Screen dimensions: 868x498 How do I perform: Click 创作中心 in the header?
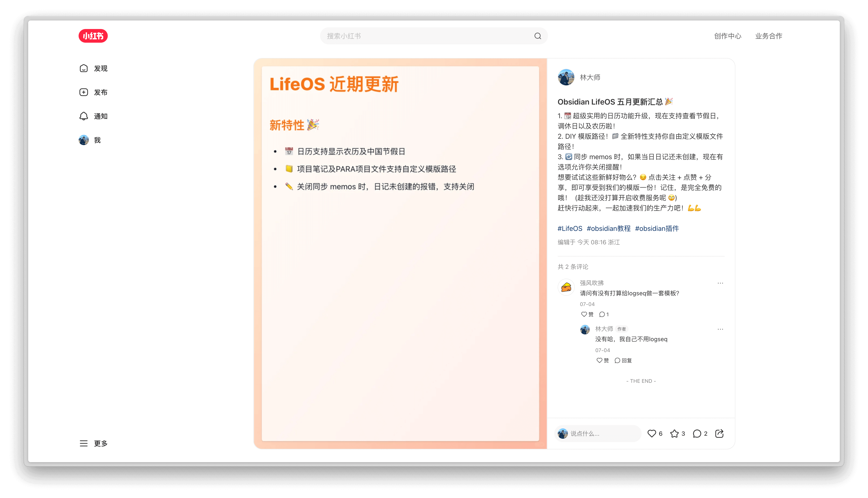(727, 36)
